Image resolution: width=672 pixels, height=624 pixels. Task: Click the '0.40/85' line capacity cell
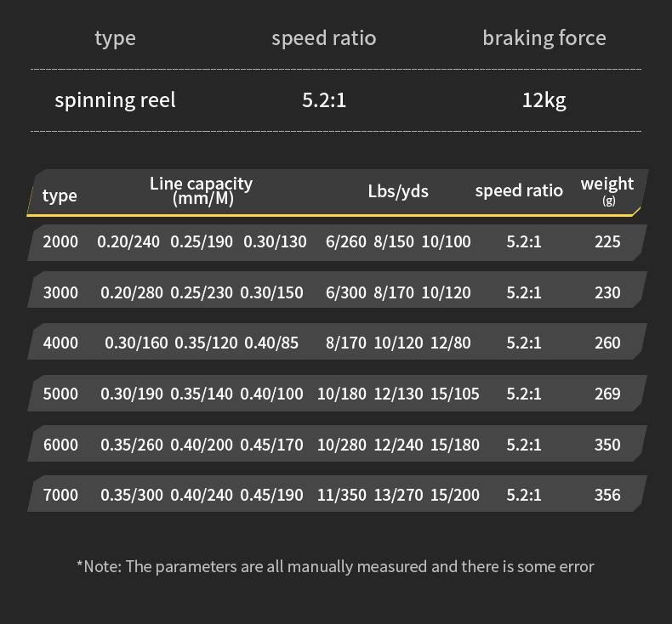(271, 343)
